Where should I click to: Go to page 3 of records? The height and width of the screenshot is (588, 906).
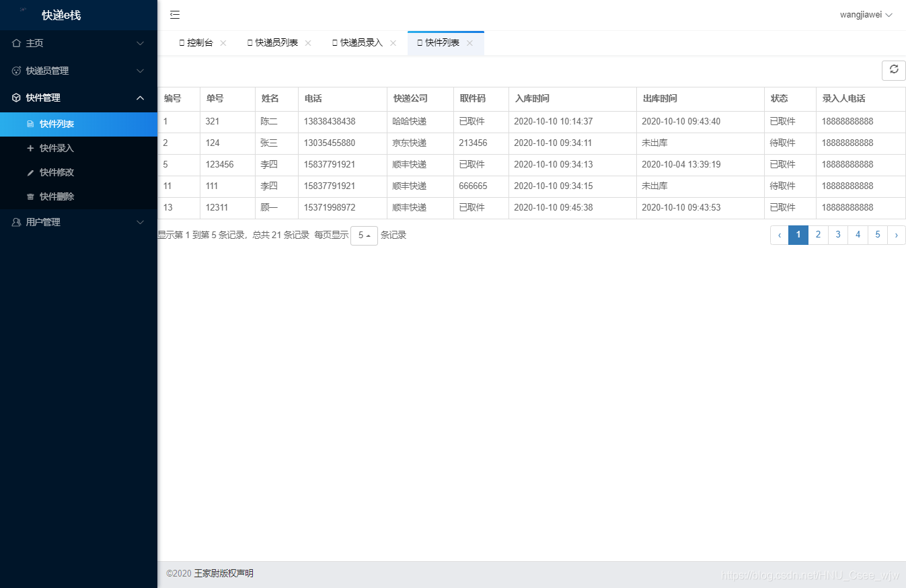point(838,235)
